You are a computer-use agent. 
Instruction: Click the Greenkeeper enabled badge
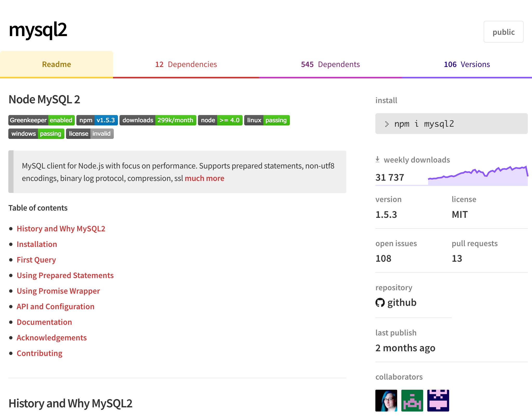tap(42, 120)
